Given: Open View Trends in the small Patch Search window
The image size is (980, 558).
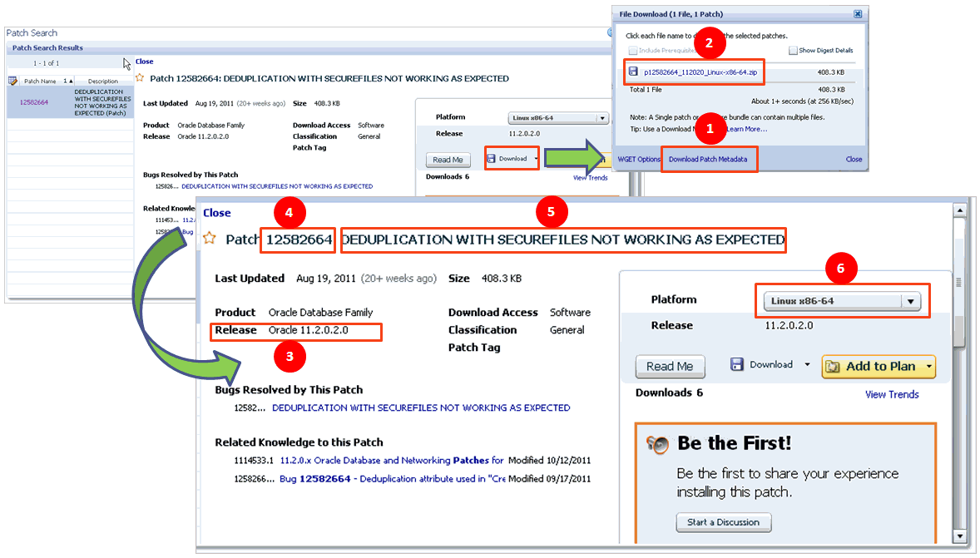Looking at the screenshot, I should [590, 178].
